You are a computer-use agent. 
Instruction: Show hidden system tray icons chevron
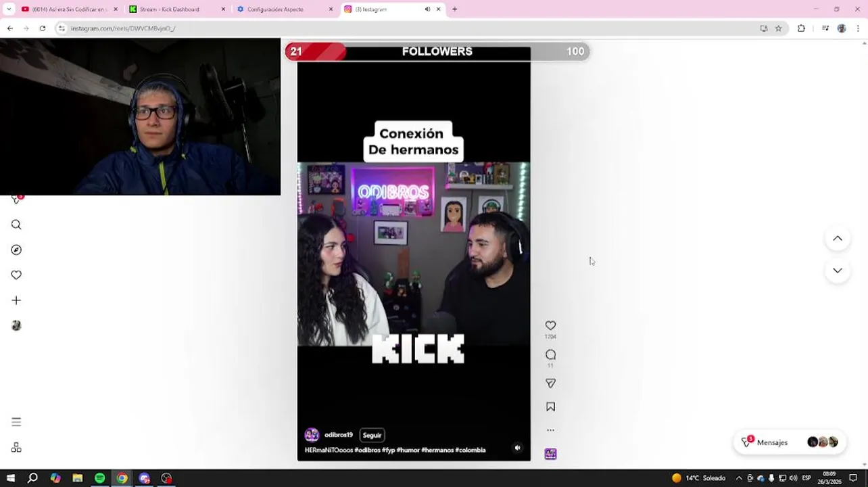739,478
